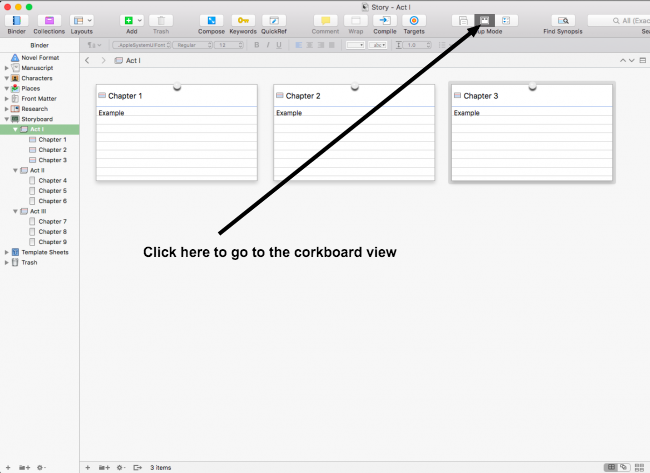Screen dimensions: 650x473
Task: Open the highlight color abc swatch
Action: tap(378, 45)
